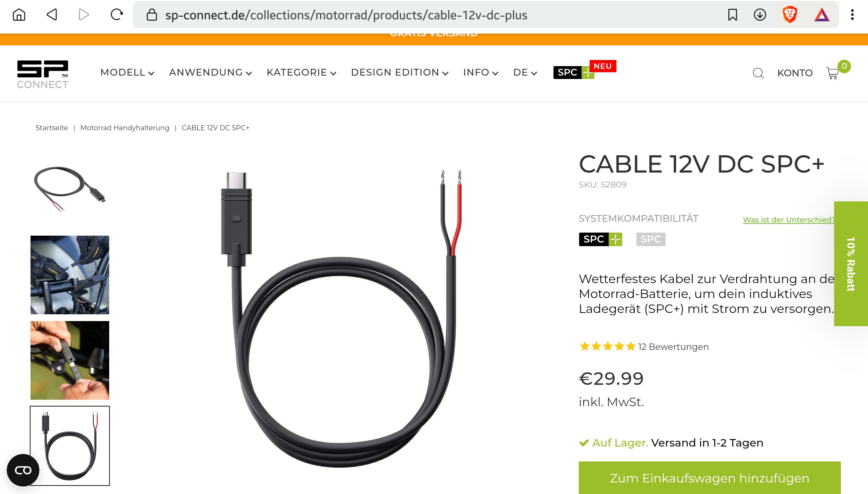
Task: Open Brave Rewards triangle icon
Action: point(822,15)
